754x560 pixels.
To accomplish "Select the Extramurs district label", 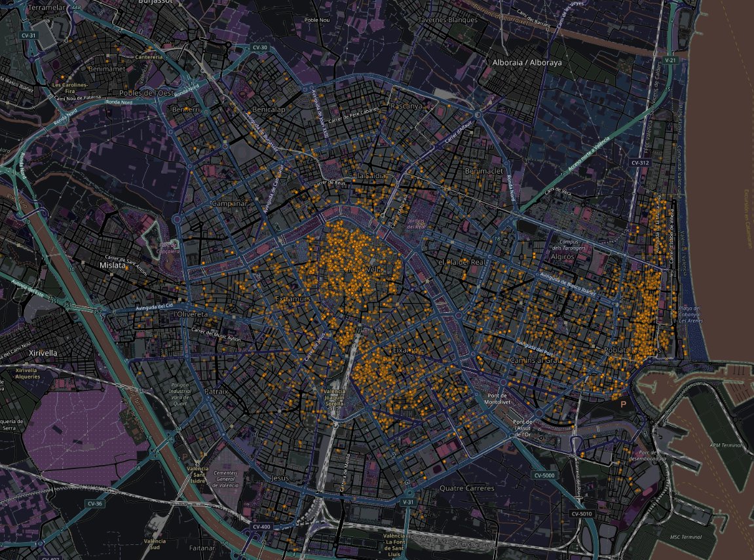I will point(293,299).
